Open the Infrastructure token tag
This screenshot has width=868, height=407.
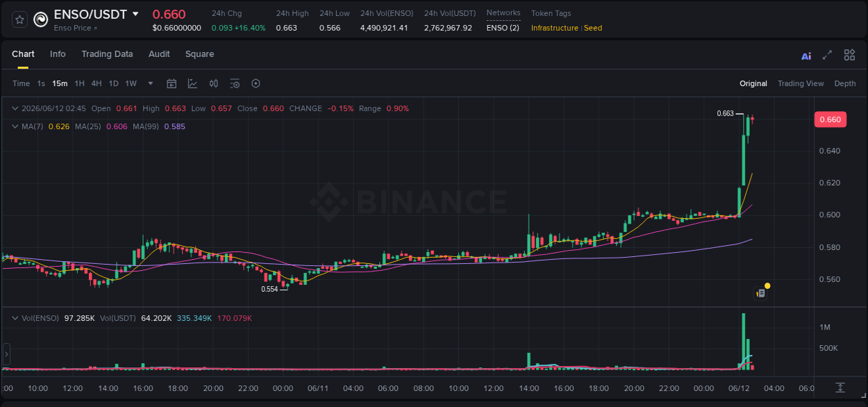click(x=555, y=28)
